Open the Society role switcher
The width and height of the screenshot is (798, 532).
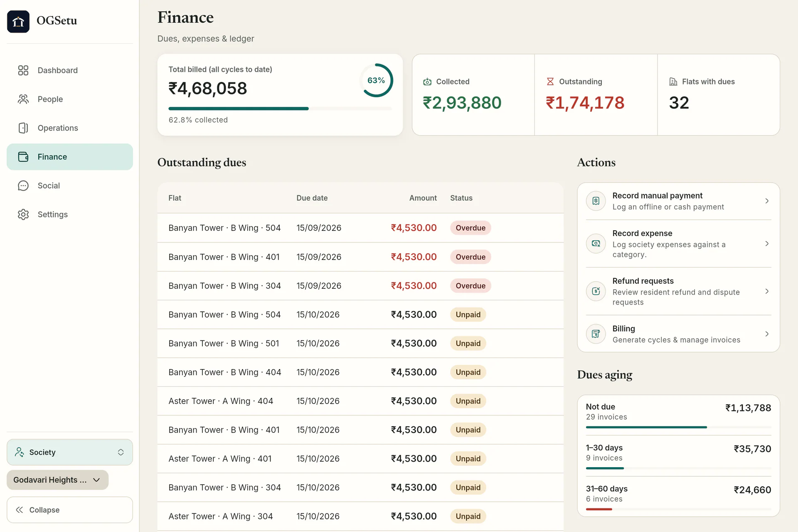click(x=70, y=452)
